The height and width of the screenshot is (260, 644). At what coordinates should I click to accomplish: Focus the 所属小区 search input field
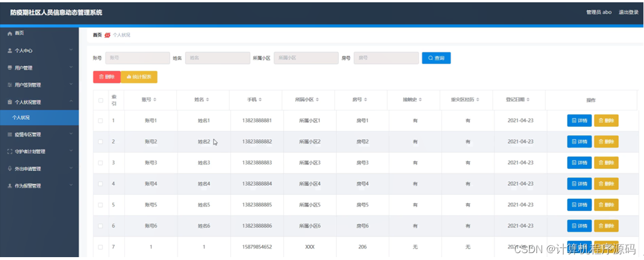(x=306, y=58)
